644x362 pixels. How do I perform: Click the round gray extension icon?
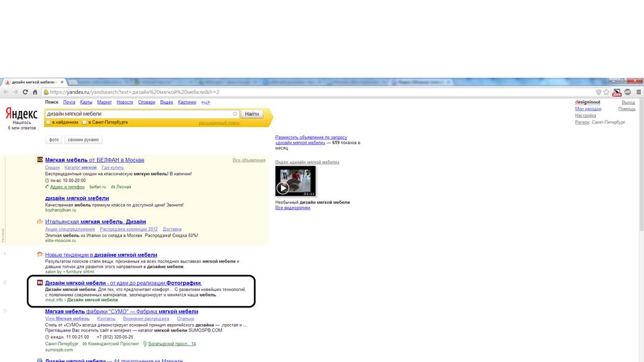pos(627,92)
